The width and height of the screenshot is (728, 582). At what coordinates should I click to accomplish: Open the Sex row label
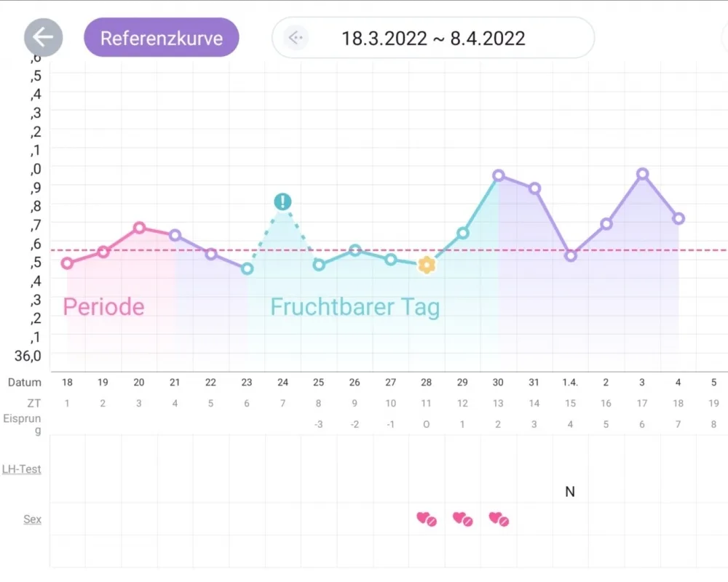32,519
